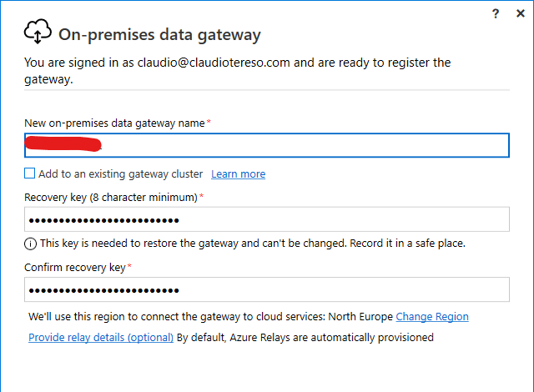Click the On-premises data gateway title

pyautogui.click(x=159, y=34)
